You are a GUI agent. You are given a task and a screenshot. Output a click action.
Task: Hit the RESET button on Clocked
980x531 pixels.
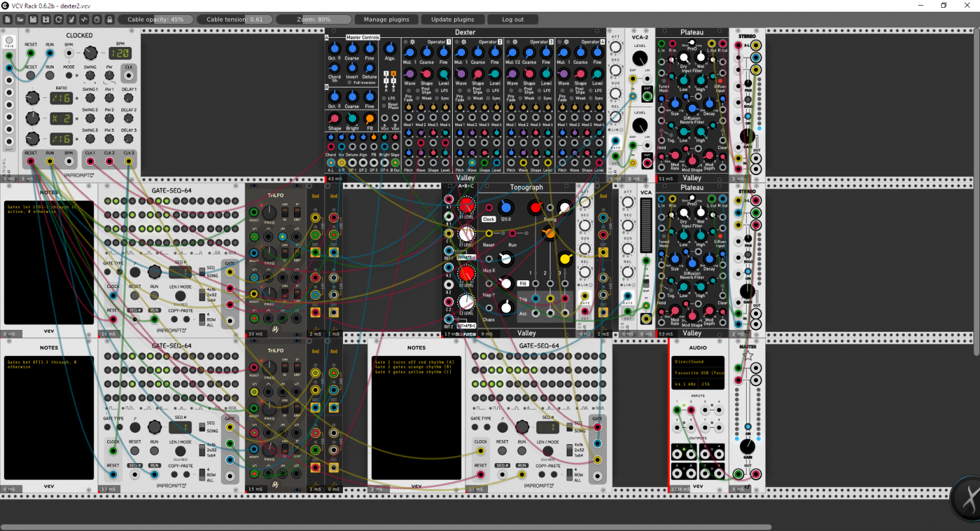coord(31,75)
